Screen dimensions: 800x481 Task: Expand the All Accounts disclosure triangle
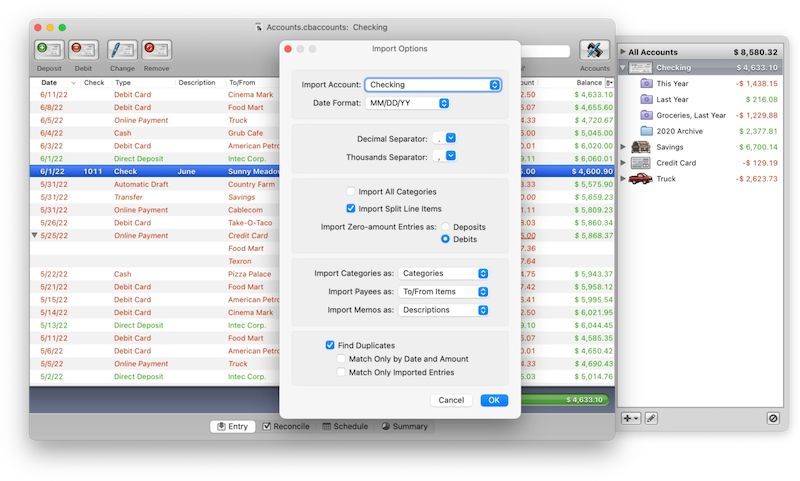tap(623, 52)
